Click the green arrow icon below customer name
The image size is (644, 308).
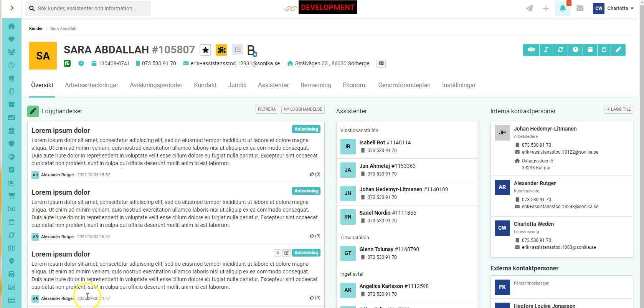(x=67, y=64)
